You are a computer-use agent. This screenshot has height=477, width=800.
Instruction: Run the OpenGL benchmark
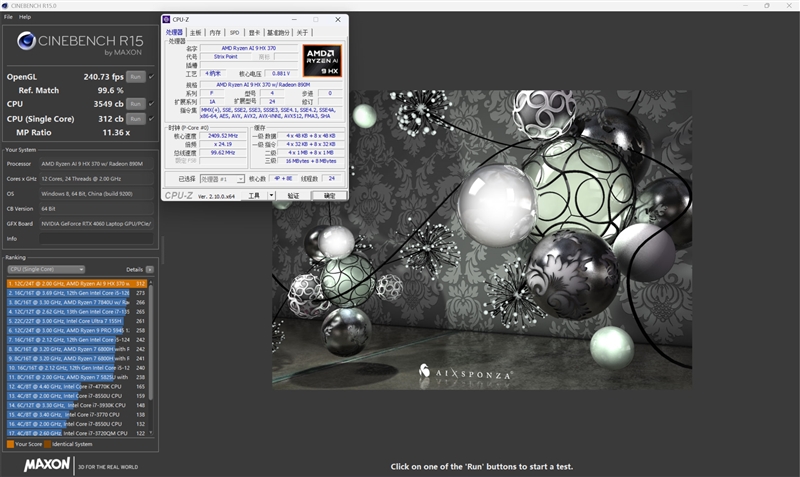click(x=136, y=77)
